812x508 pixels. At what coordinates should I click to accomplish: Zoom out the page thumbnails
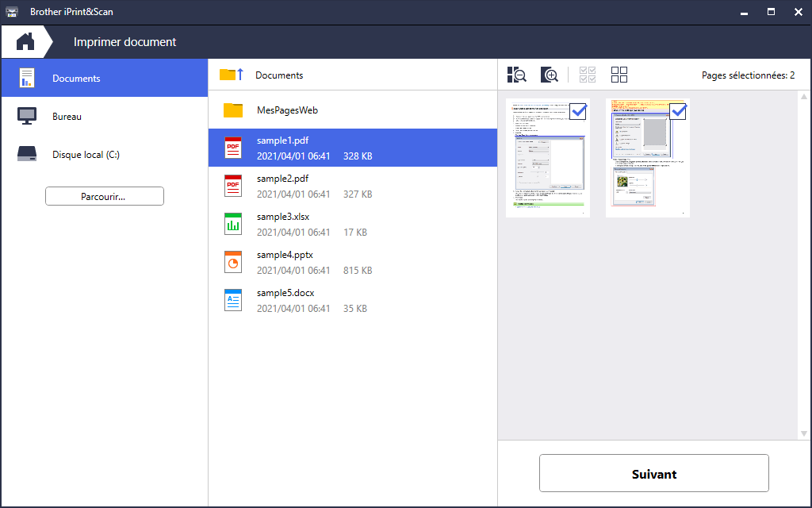[x=516, y=75]
